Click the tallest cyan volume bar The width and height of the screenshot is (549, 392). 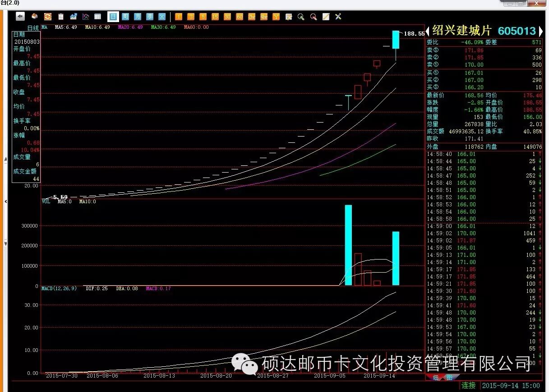(x=348, y=245)
